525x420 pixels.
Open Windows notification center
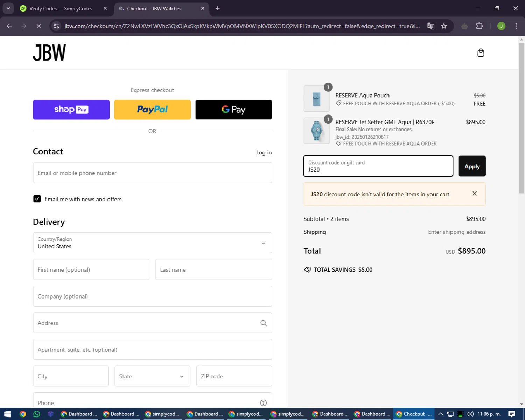(x=512, y=414)
